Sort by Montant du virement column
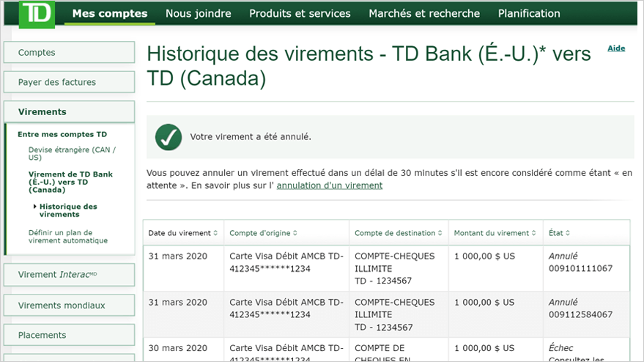The width and height of the screenshot is (644, 362). point(495,233)
